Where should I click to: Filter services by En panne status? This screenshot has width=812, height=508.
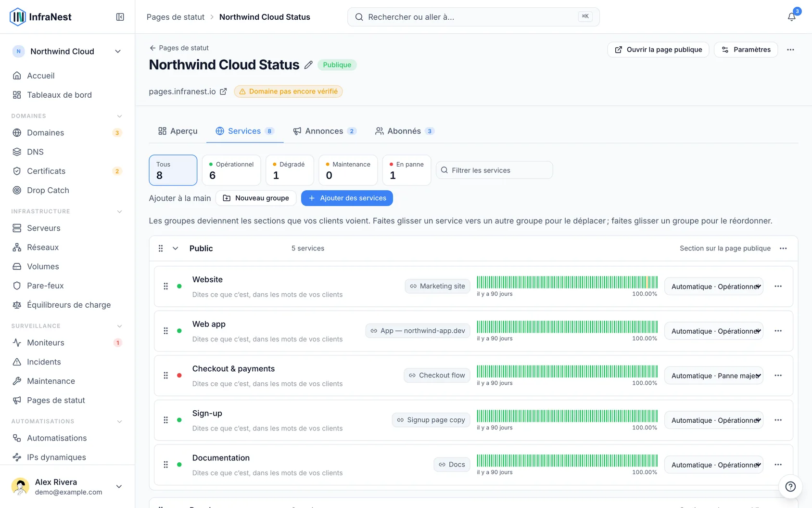click(406, 170)
